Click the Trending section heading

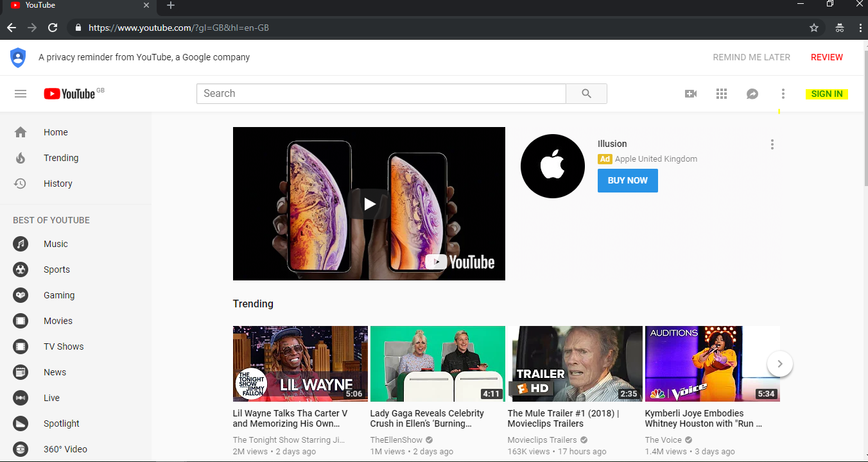pyautogui.click(x=253, y=304)
